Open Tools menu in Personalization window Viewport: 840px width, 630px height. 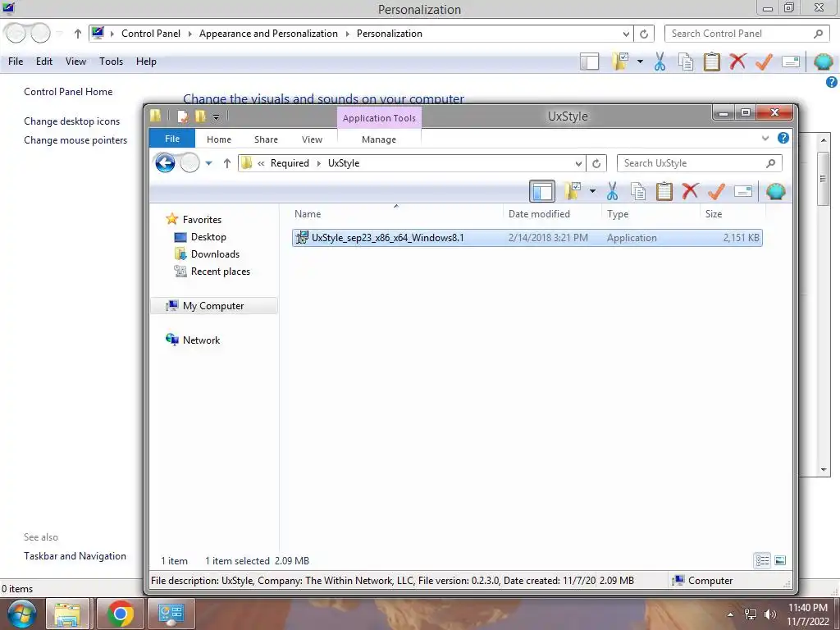pos(111,62)
